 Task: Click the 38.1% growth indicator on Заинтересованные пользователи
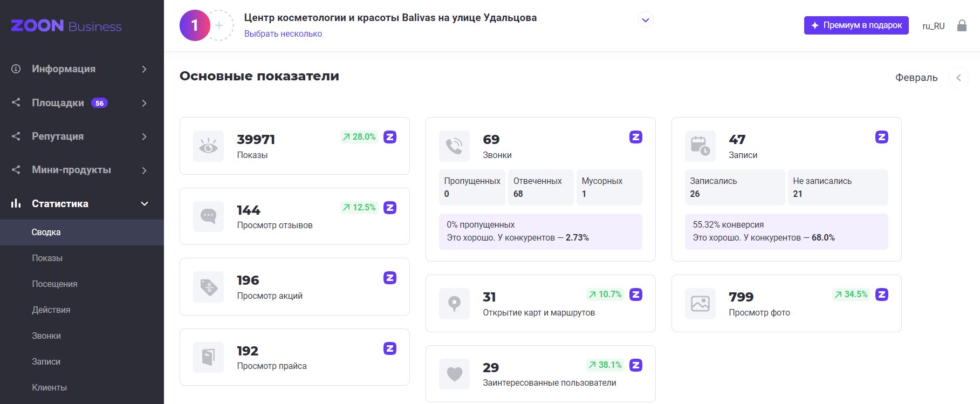(605, 365)
